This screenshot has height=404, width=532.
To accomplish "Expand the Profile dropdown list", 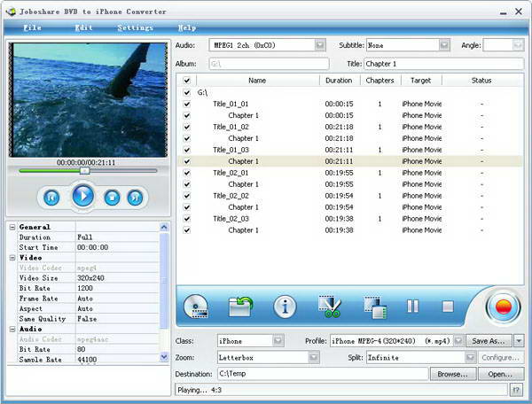I will 458,341.
